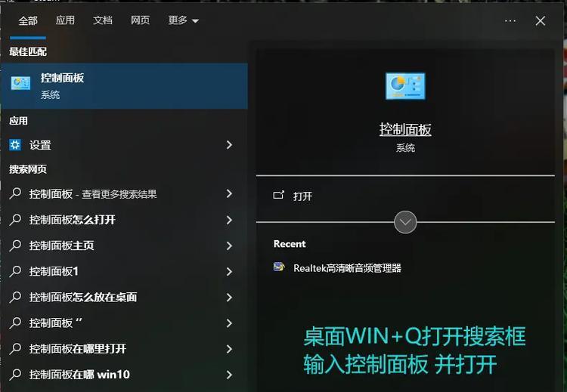The image size is (567, 392).
Task: Expand arrow for 控制面板怎么放在桌面 row
Action: click(x=229, y=298)
